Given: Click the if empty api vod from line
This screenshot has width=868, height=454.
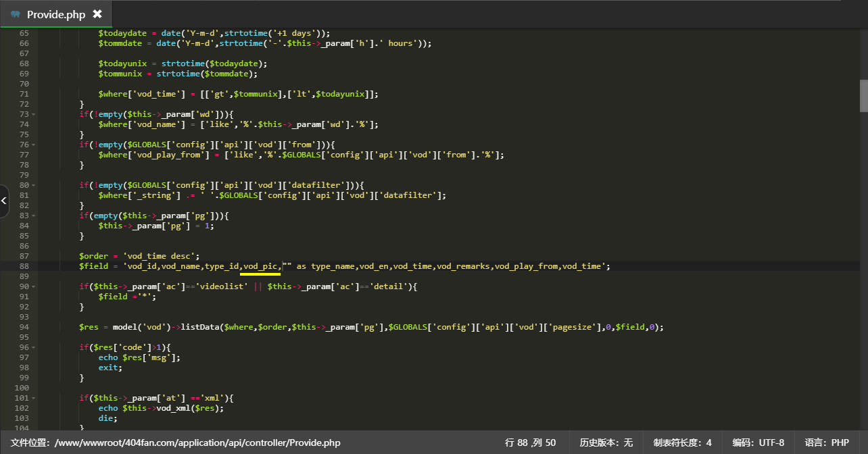Looking at the screenshot, I should (207, 145).
